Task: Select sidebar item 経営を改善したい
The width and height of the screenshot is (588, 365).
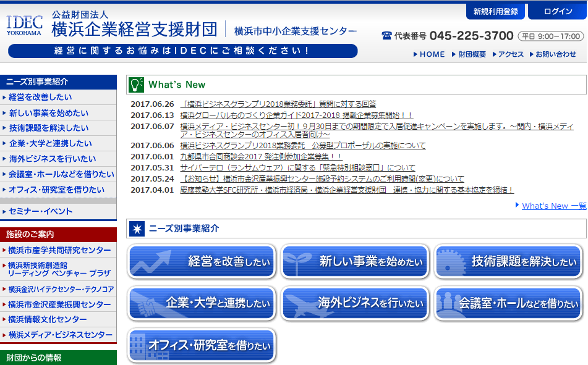Action: click(x=58, y=97)
